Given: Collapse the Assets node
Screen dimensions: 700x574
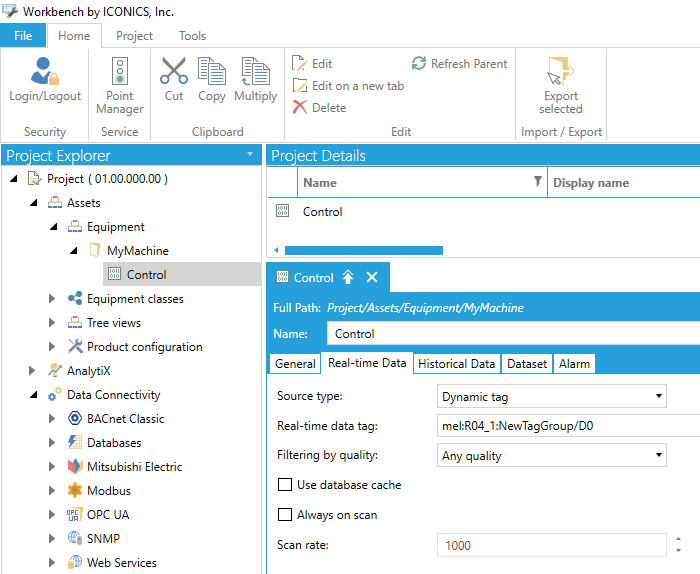Looking at the screenshot, I should point(34,203).
